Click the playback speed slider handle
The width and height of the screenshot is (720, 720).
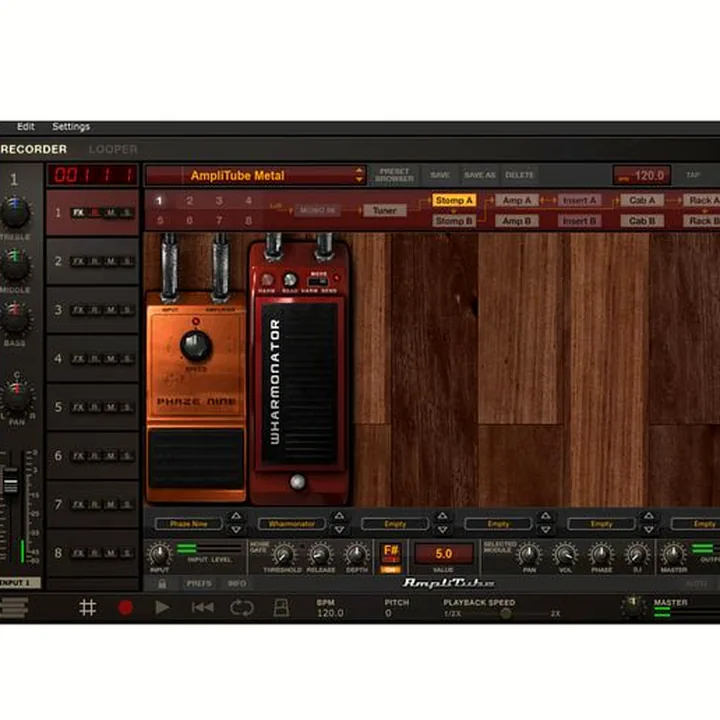coord(506,613)
